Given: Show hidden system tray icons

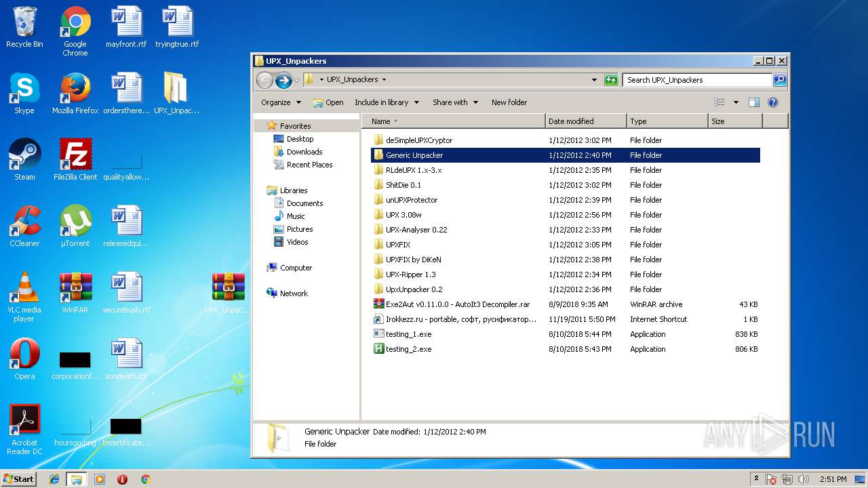Looking at the screenshot, I should pos(756,479).
